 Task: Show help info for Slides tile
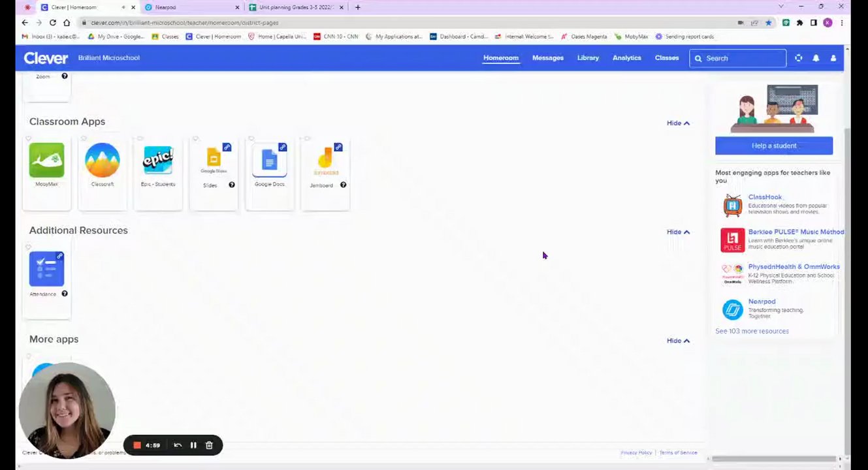point(231,185)
